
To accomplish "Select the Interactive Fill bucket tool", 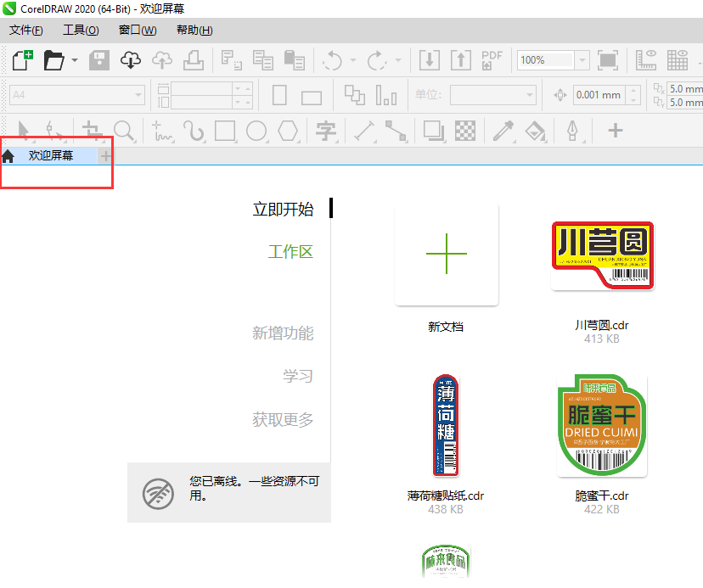I will tap(536, 131).
